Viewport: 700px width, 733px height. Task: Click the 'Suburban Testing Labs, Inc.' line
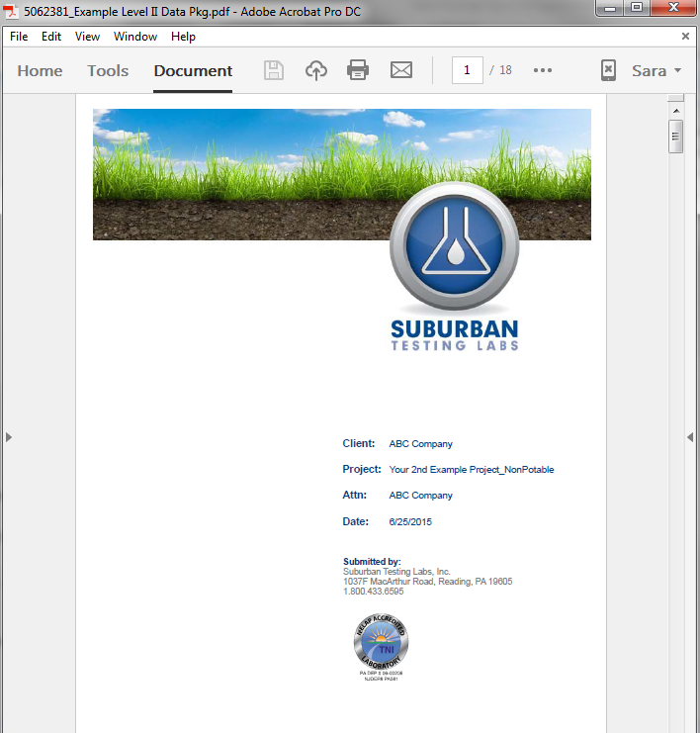click(x=396, y=571)
